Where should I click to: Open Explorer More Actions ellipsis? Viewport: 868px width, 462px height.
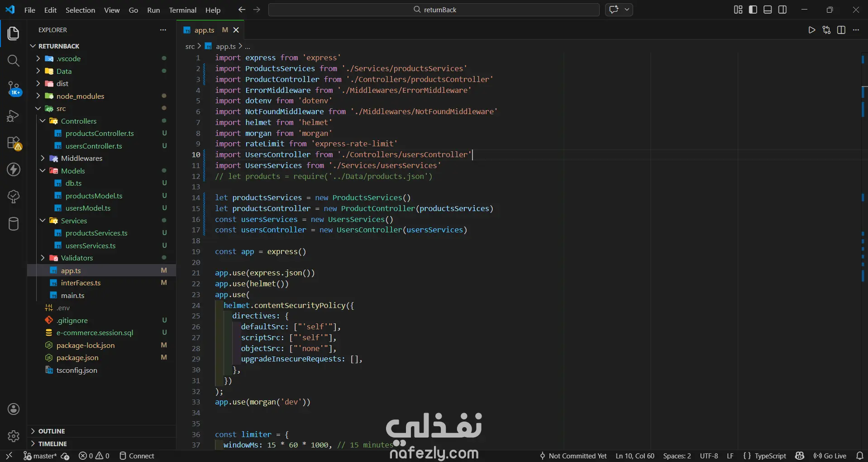[163, 30]
